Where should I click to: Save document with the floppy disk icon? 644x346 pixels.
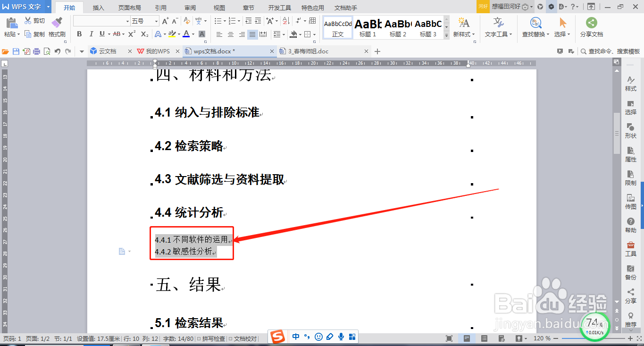[16, 51]
